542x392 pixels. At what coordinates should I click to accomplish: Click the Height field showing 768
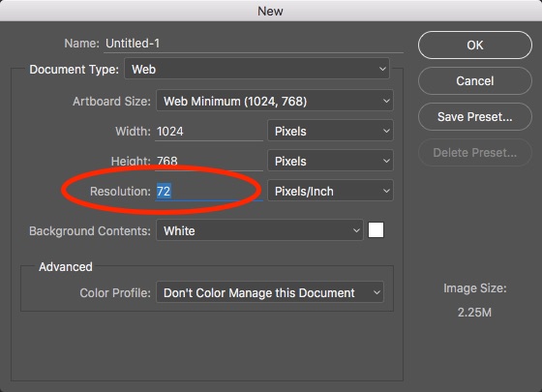tap(209, 161)
